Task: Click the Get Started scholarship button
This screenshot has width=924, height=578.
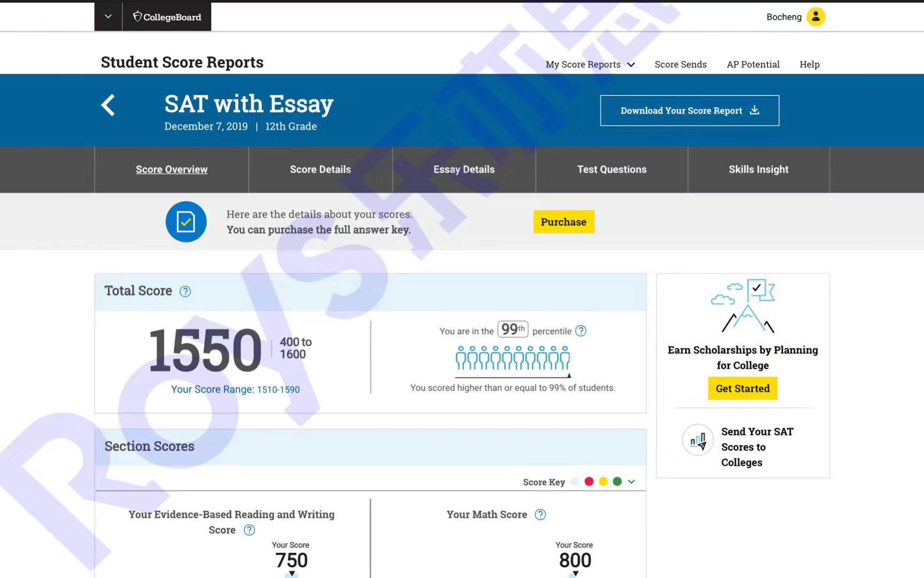Action: [x=742, y=389]
